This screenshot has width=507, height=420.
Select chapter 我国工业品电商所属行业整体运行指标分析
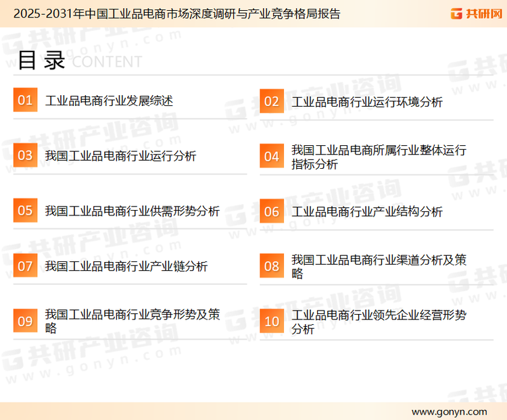click(379, 157)
